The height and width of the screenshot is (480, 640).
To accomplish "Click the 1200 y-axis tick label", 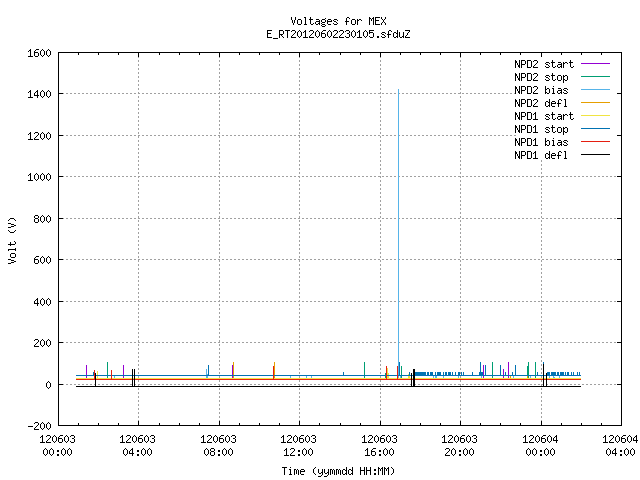I will coord(39,136).
